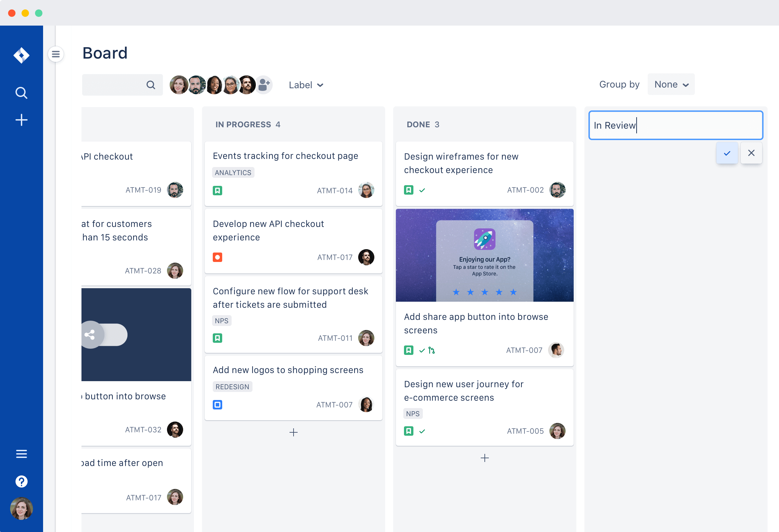Viewport: 779px width, 532px height.
Task: Add a card to In Progress column
Action: (x=294, y=432)
